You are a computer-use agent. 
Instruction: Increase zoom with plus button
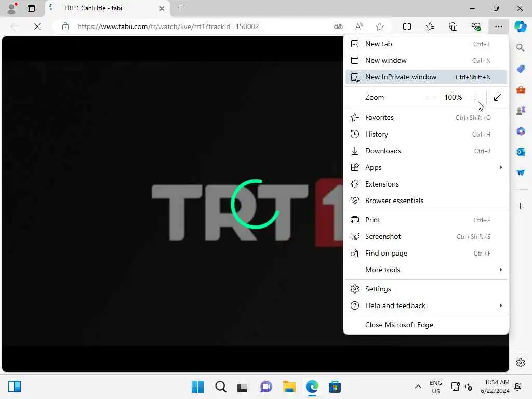[475, 97]
